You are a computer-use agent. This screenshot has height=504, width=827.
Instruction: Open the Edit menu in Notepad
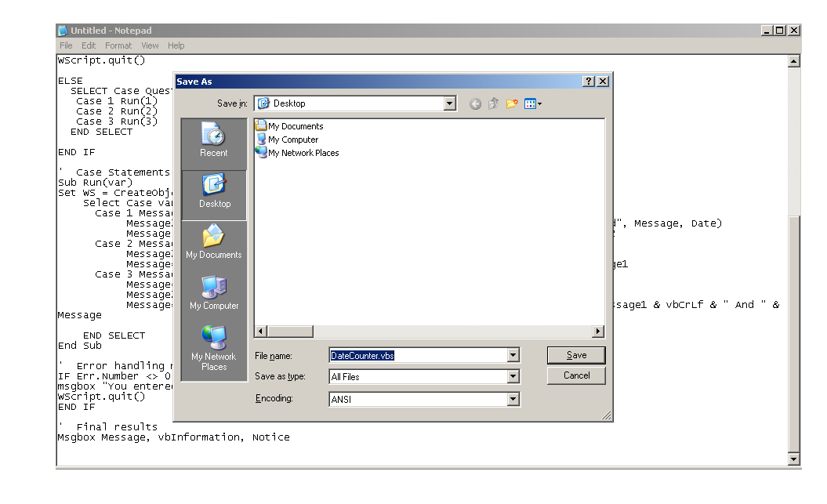[x=89, y=45]
